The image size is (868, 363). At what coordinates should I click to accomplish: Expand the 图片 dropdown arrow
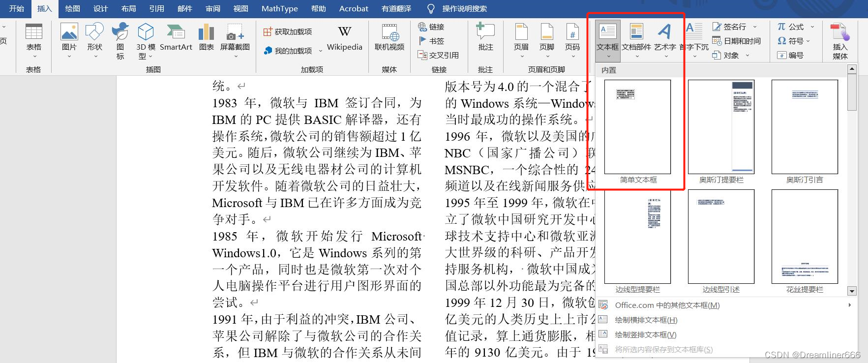point(69,57)
